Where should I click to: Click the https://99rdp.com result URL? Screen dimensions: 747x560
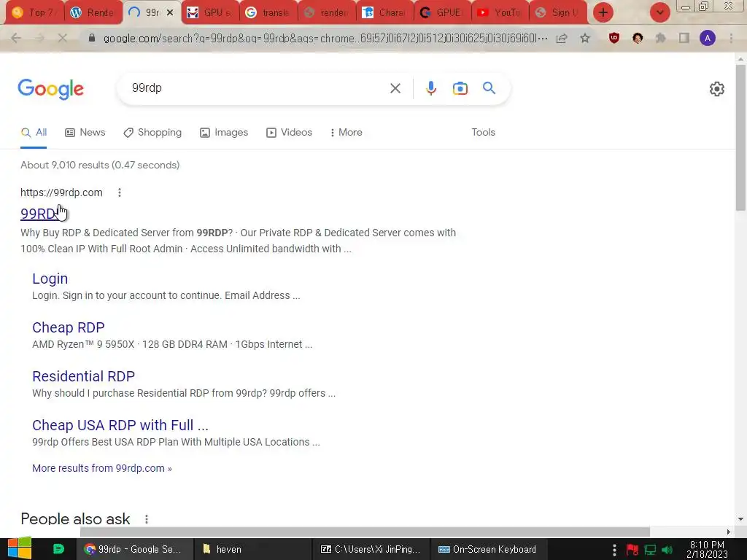[x=61, y=192]
